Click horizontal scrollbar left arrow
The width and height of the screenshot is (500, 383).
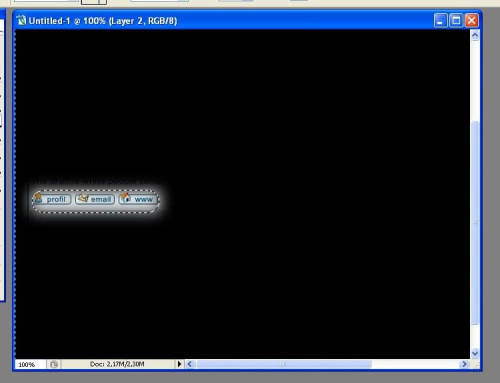(x=189, y=364)
